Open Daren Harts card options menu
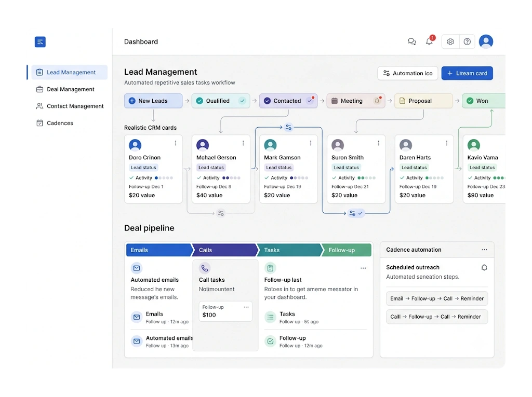The image size is (532, 397). coord(446,143)
